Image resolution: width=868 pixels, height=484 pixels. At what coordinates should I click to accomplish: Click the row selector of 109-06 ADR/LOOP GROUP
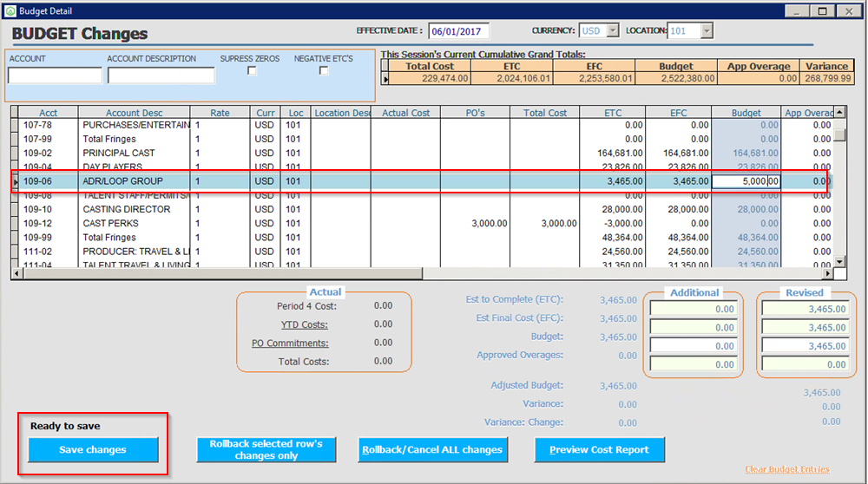(15, 181)
